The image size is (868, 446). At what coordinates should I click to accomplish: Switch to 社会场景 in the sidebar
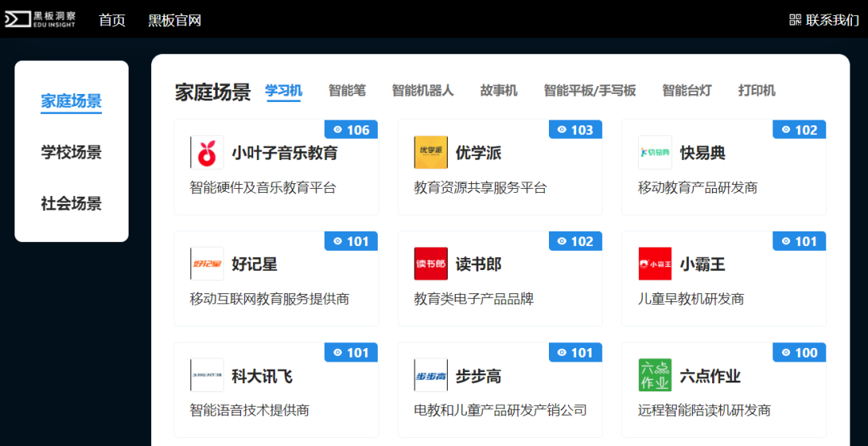tap(72, 203)
